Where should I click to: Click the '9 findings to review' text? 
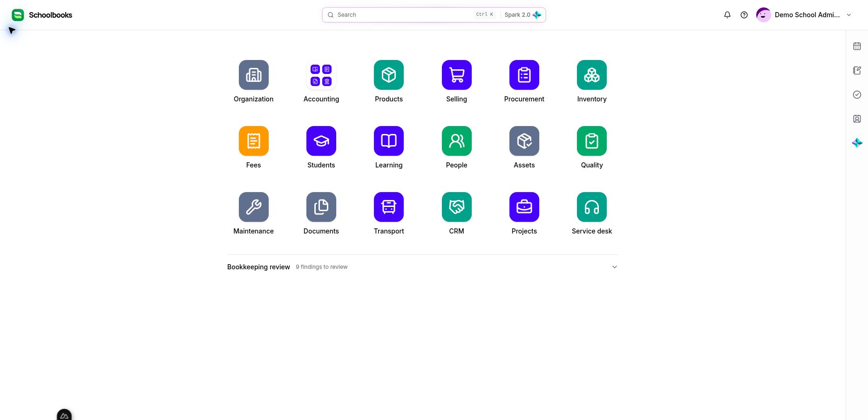coord(321,267)
